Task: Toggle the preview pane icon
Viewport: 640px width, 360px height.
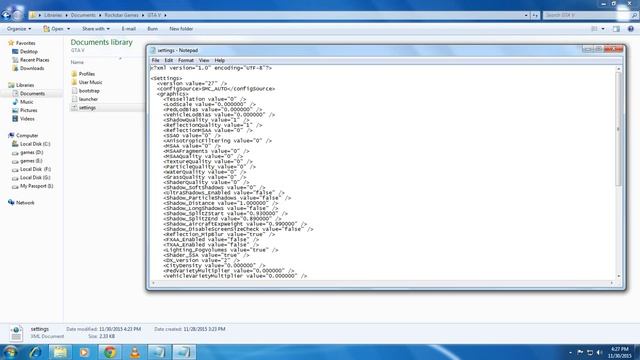Action: [x=616, y=29]
